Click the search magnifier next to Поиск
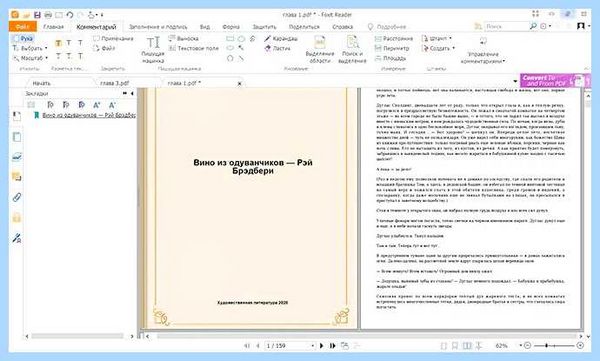Viewport: 600px width, 361px height. tap(533, 26)
